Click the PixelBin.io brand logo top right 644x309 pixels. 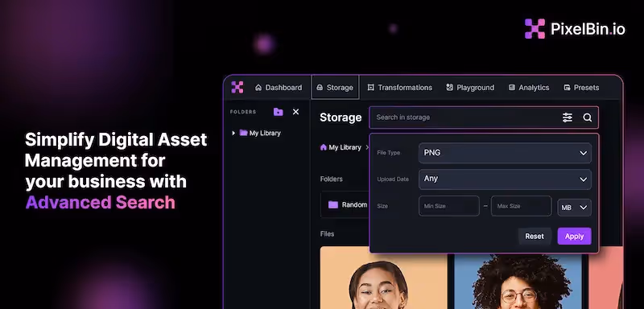pyautogui.click(x=575, y=29)
